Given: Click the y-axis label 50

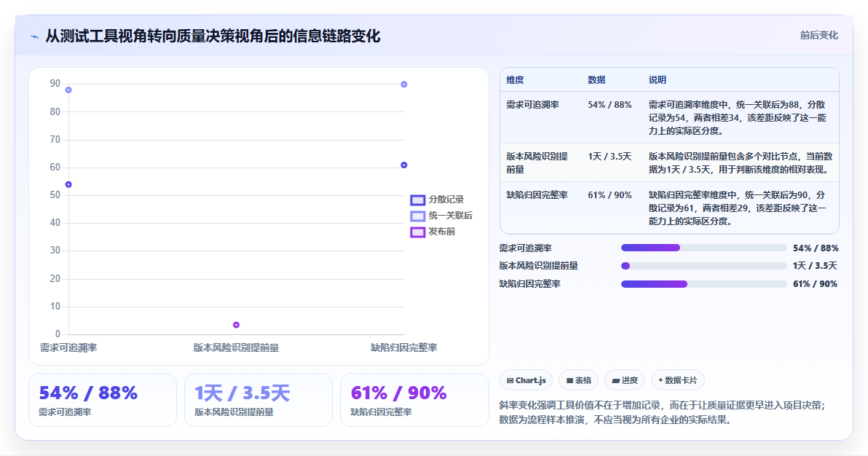Looking at the screenshot, I should tap(55, 195).
